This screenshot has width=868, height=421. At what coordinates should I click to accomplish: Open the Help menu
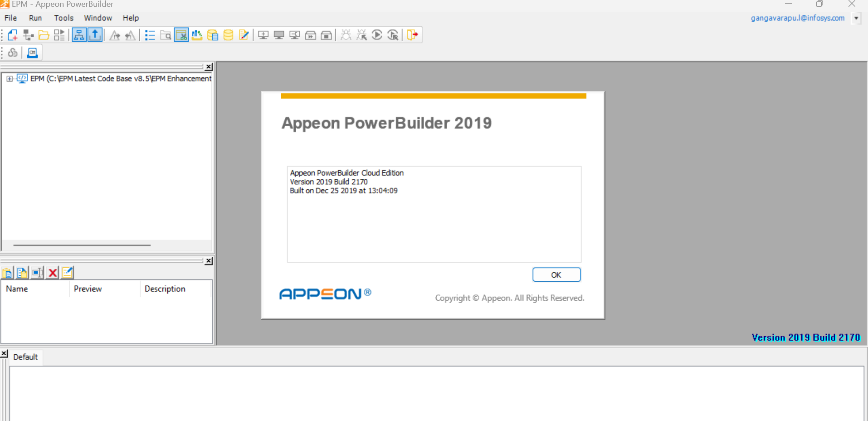point(131,18)
